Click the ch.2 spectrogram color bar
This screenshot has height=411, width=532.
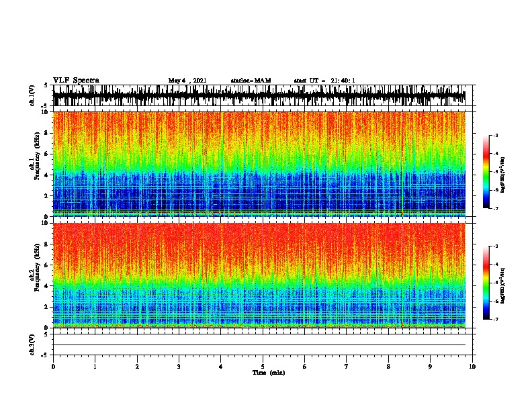486,283
